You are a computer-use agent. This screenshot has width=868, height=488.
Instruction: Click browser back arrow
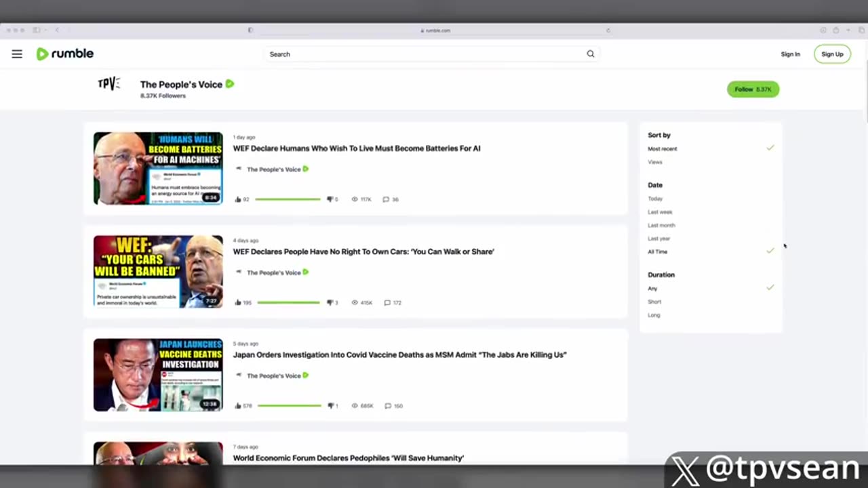(57, 30)
